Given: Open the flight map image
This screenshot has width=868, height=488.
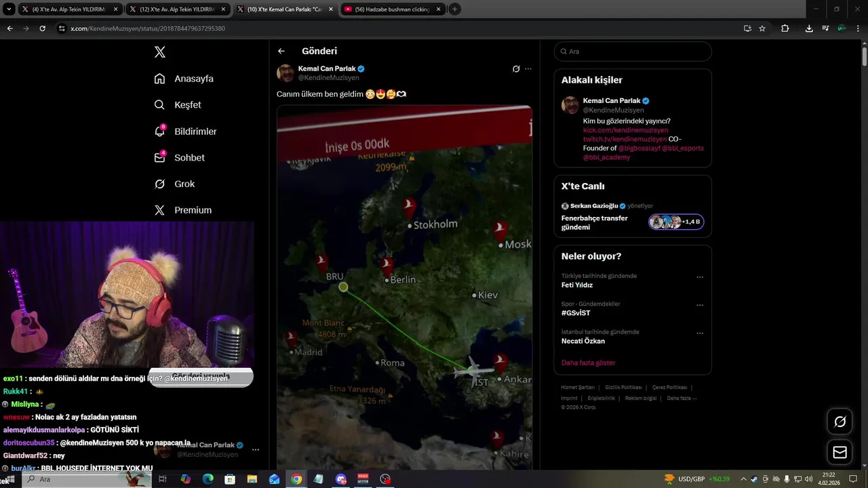Looking at the screenshot, I should click(404, 287).
